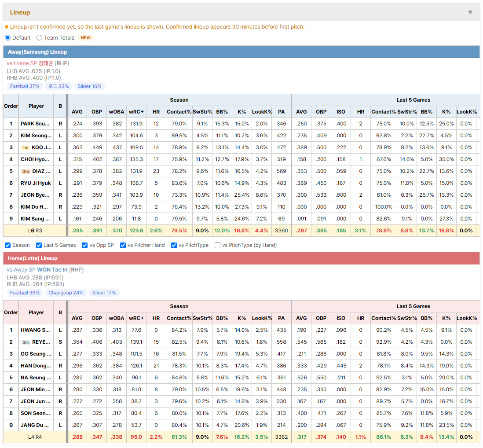The image size is (483, 448).
Task: Open player CHOI Hyo... row
Action: click(35, 159)
